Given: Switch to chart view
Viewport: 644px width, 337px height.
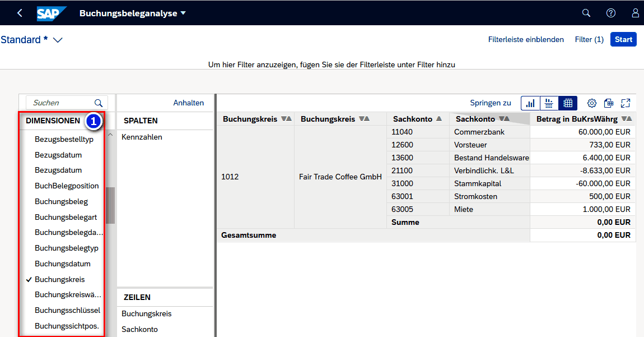Looking at the screenshot, I should coord(530,103).
